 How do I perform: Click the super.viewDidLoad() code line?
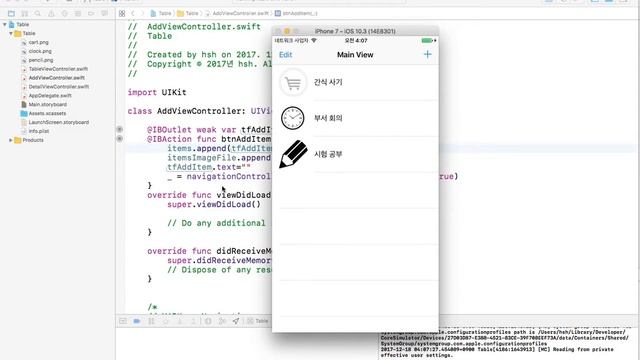213,204
